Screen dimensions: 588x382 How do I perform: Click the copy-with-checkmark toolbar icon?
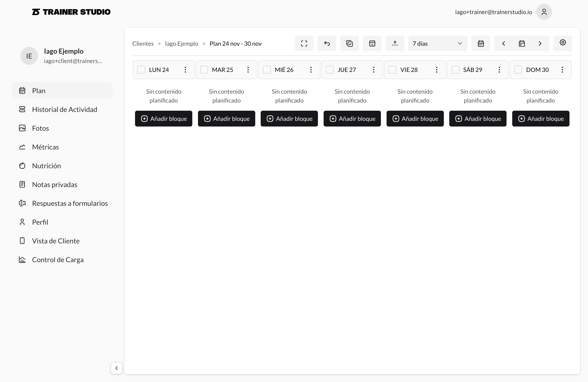pyautogui.click(x=349, y=43)
